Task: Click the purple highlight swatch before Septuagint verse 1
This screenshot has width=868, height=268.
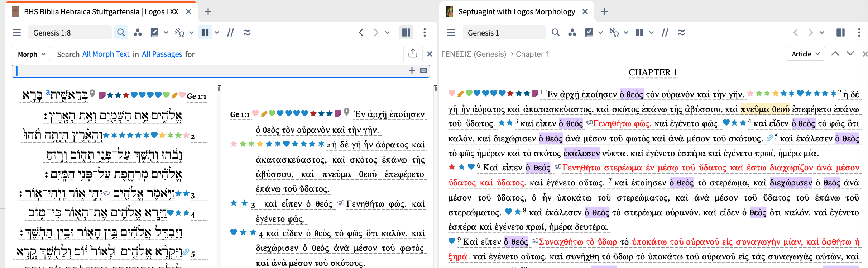Action: [x=535, y=93]
